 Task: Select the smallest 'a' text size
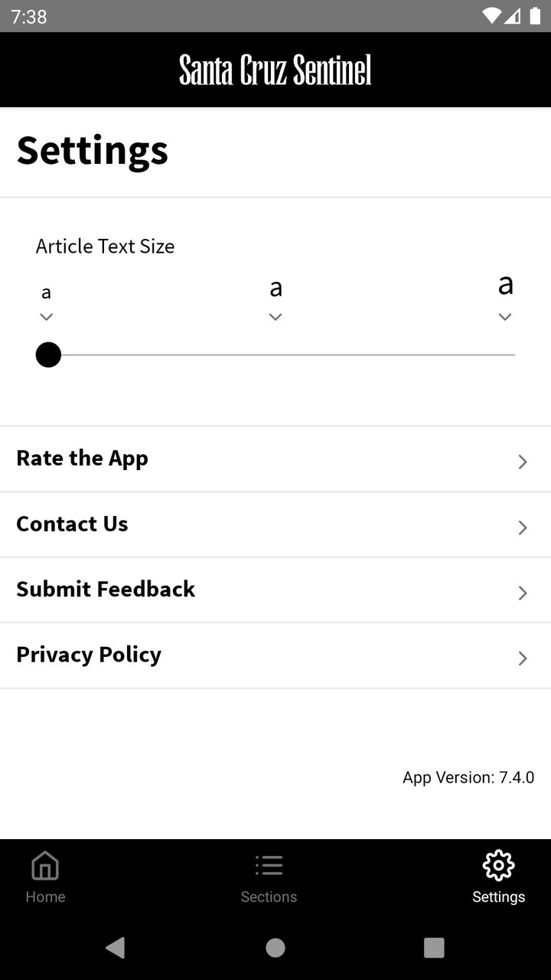coord(46,293)
